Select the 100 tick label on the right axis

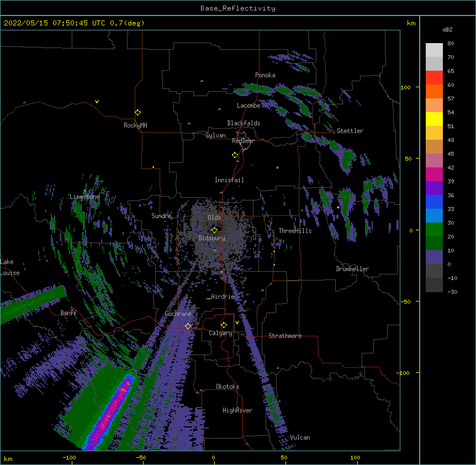[405, 87]
